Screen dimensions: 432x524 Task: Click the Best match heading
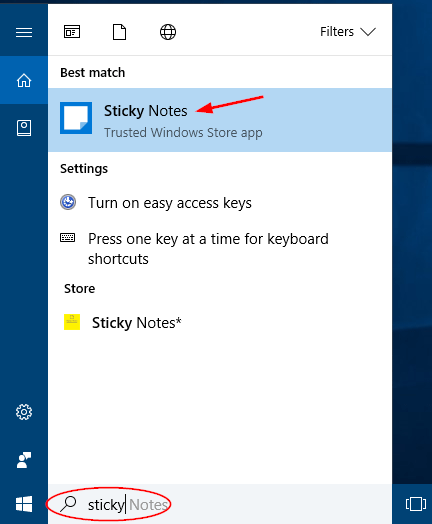93,73
